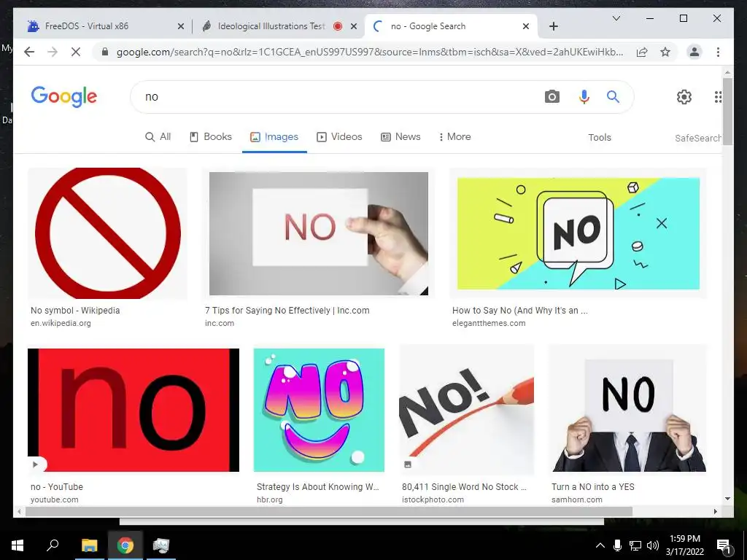Share this page from address bar

(642, 52)
